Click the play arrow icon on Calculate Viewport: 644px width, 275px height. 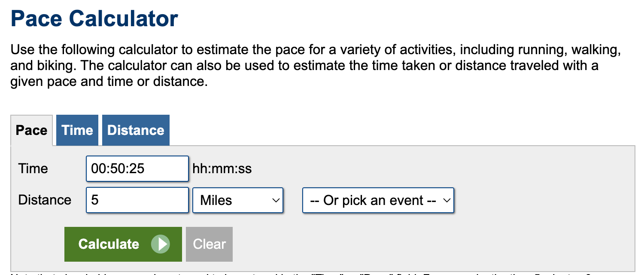click(161, 244)
